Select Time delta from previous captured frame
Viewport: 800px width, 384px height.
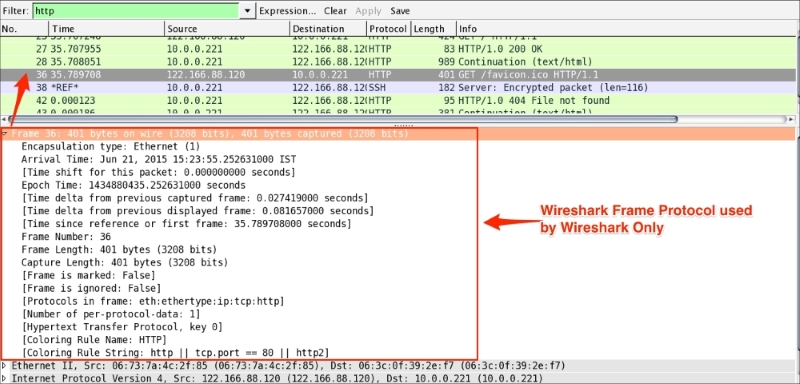(x=195, y=198)
